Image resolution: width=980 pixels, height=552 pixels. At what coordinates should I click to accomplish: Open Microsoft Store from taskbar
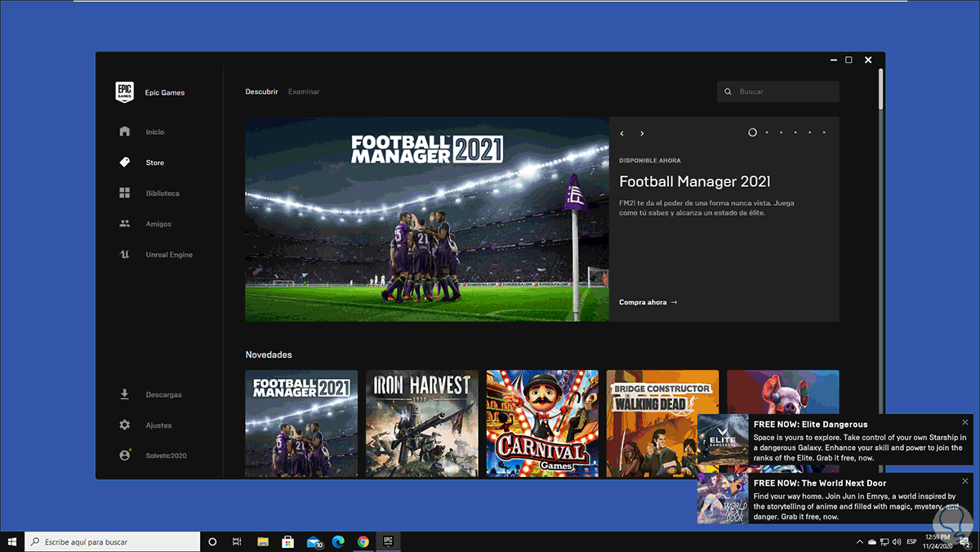287,541
